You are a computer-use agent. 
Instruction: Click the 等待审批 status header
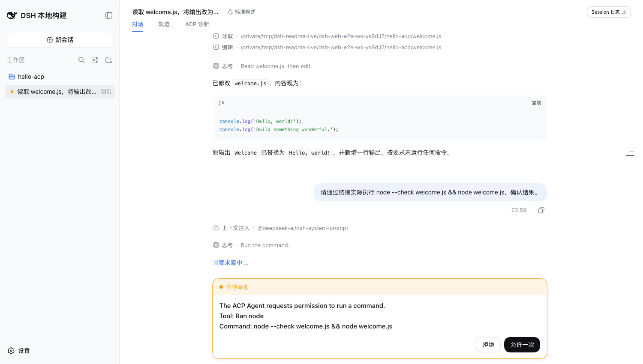(x=380, y=287)
